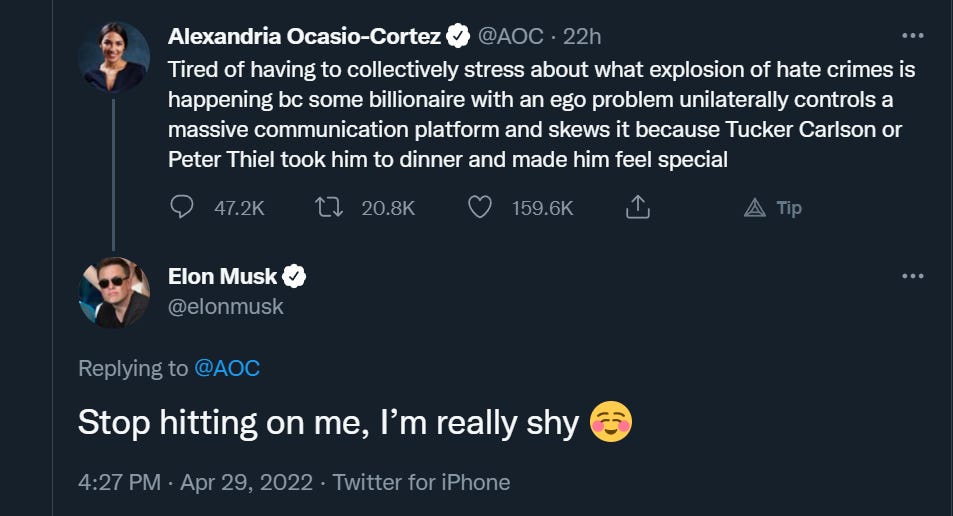Open more options on Elon Musk reply
The image size is (953, 516).
tap(912, 276)
